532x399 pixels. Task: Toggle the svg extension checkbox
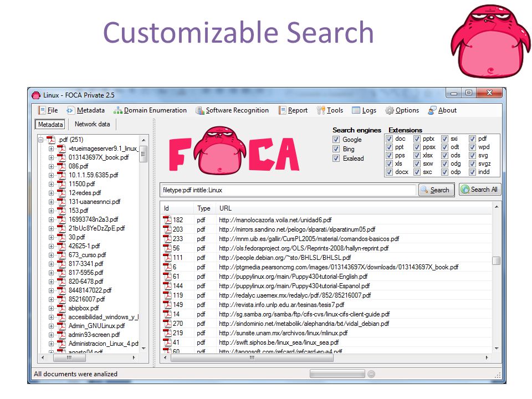[472, 155]
